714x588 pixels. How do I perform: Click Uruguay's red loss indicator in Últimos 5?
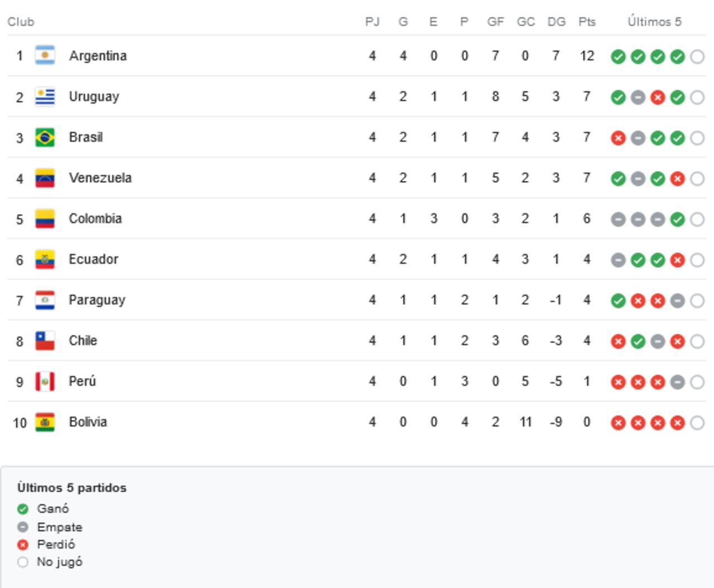point(658,96)
